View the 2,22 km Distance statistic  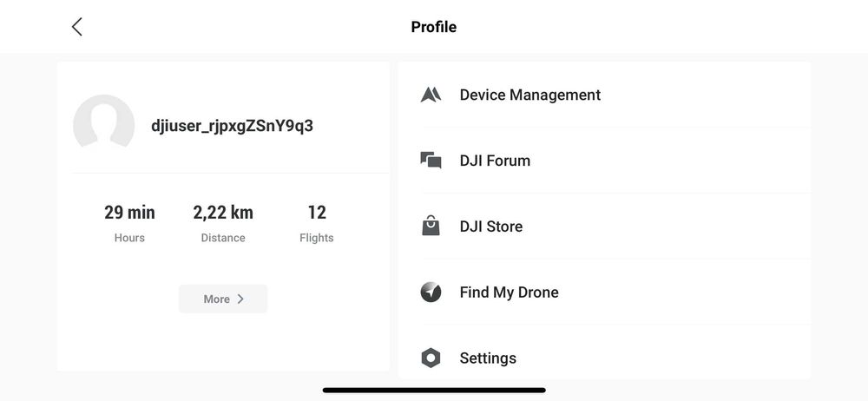tap(223, 221)
